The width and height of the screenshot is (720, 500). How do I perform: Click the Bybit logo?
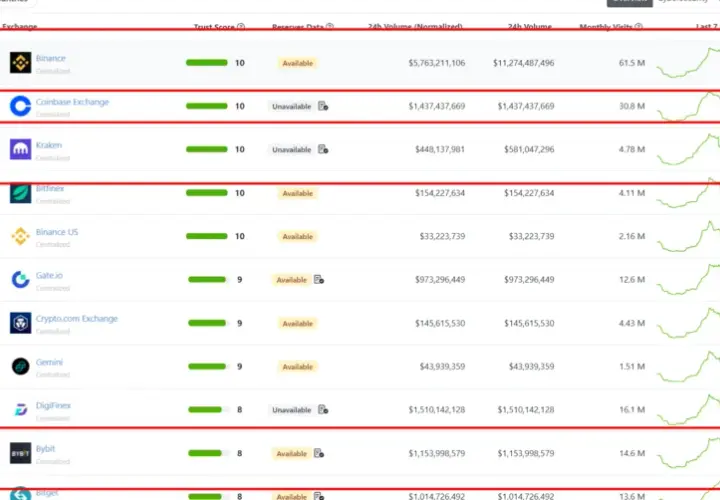(x=21, y=453)
